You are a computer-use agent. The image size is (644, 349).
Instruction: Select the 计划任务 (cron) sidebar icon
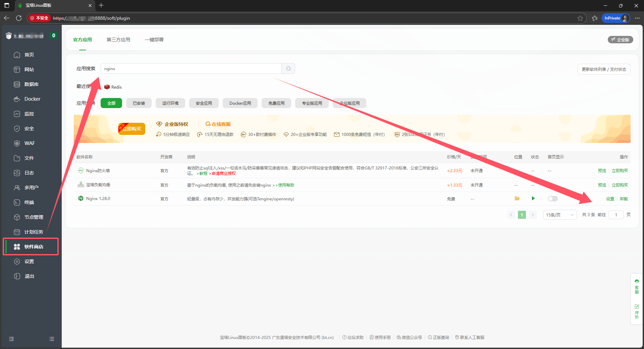(x=34, y=232)
